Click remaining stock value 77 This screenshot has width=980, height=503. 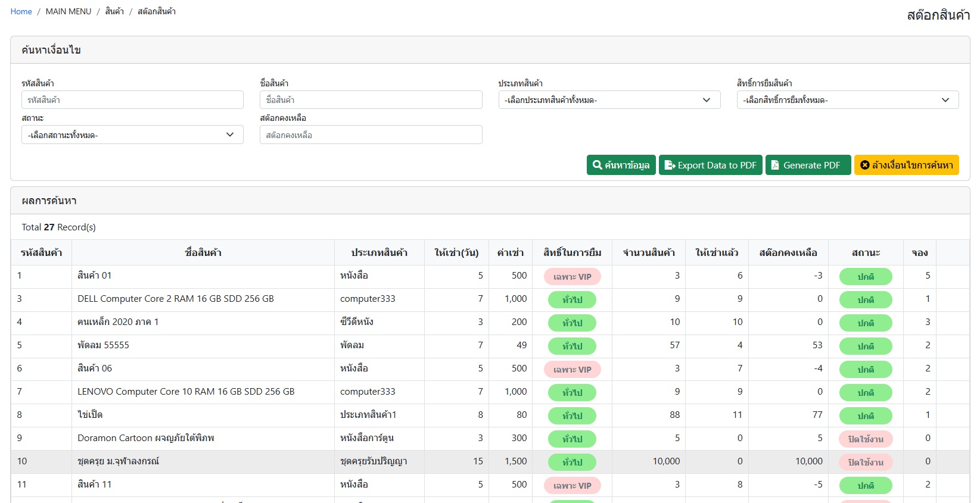(x=817, y=415)
